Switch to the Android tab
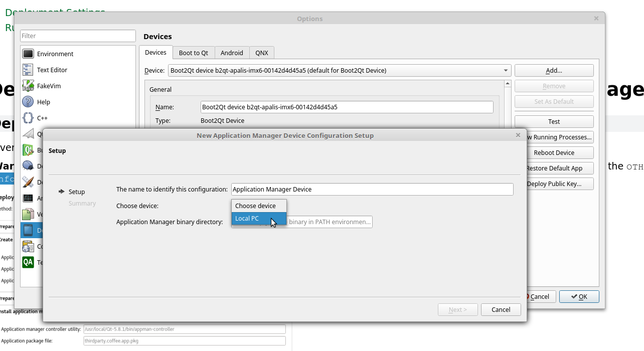Screen dimensions: 644x351 pos(232,53)
